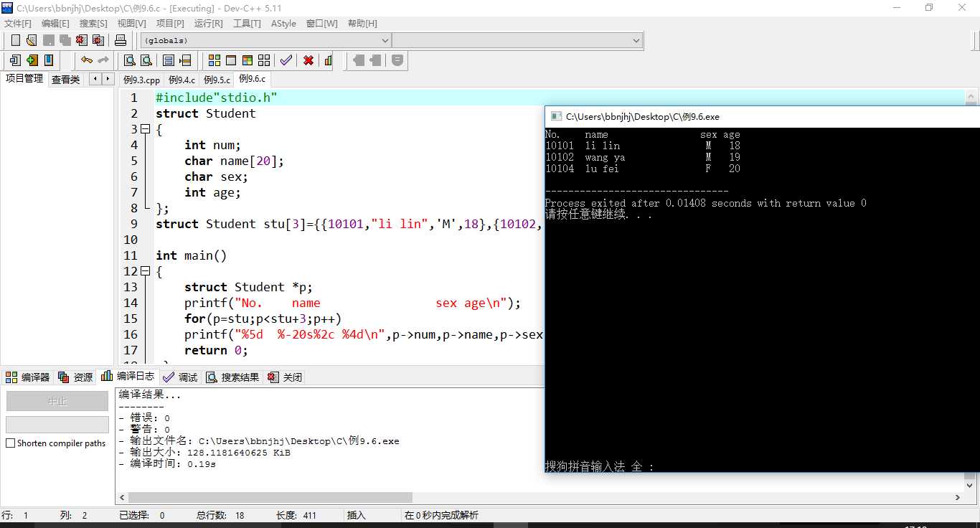Screen dimensions: 980x528
Task: Click the greyed-out Save All icon
Action: click(x=65, y=40)
